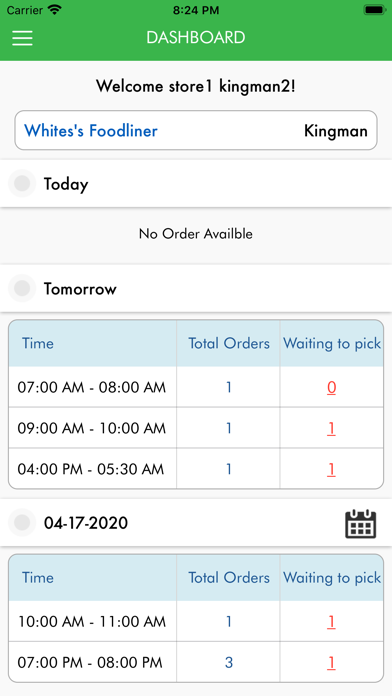Tap the Wi-Fi status icon
The image size is (392, 696).
tap(54, 10)
